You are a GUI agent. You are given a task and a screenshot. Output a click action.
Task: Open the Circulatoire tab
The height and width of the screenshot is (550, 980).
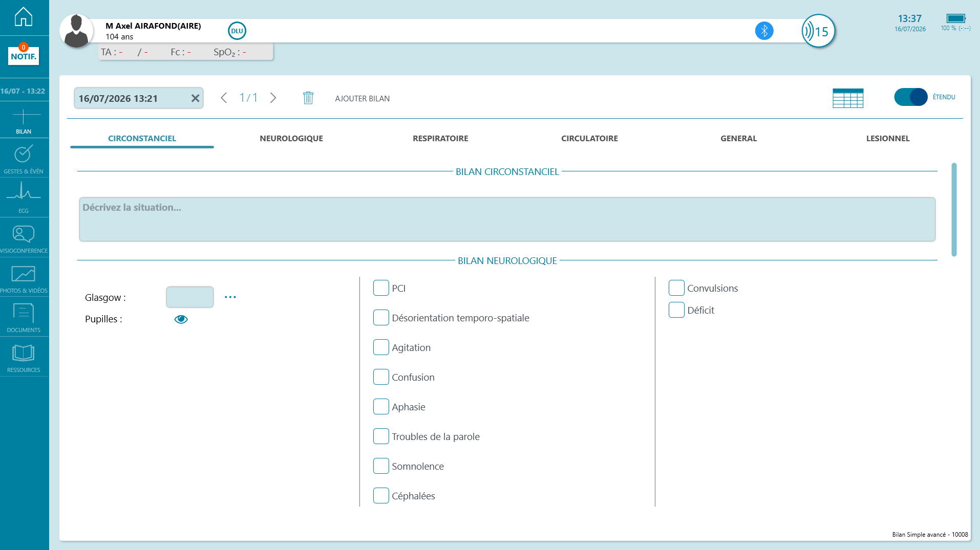click(589, 138)
